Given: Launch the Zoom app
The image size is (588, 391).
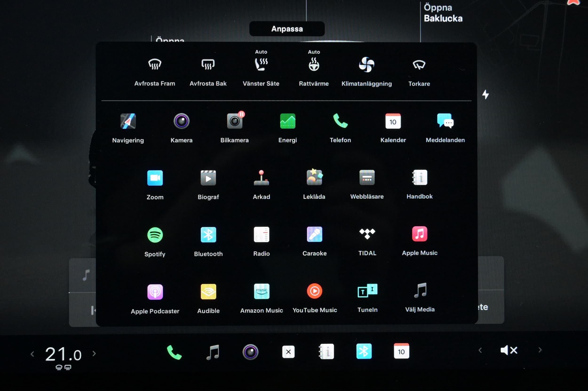Looking at the screenshot, I should pyautogui.click(x=155, y=178).
